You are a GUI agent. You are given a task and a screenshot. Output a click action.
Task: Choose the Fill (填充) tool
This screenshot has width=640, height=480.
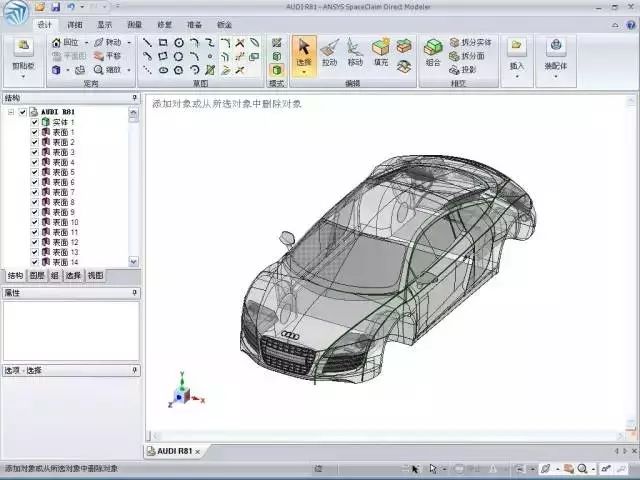[381, 52]
